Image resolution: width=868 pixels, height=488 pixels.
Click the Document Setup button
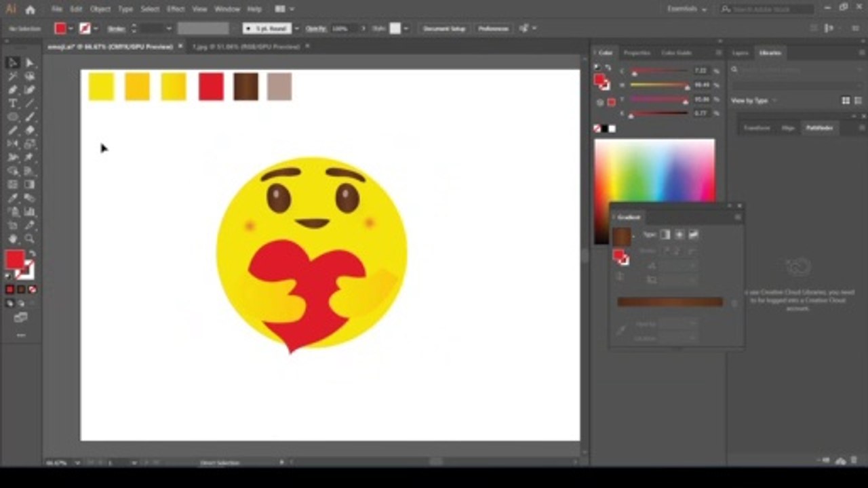coord(444,28)
